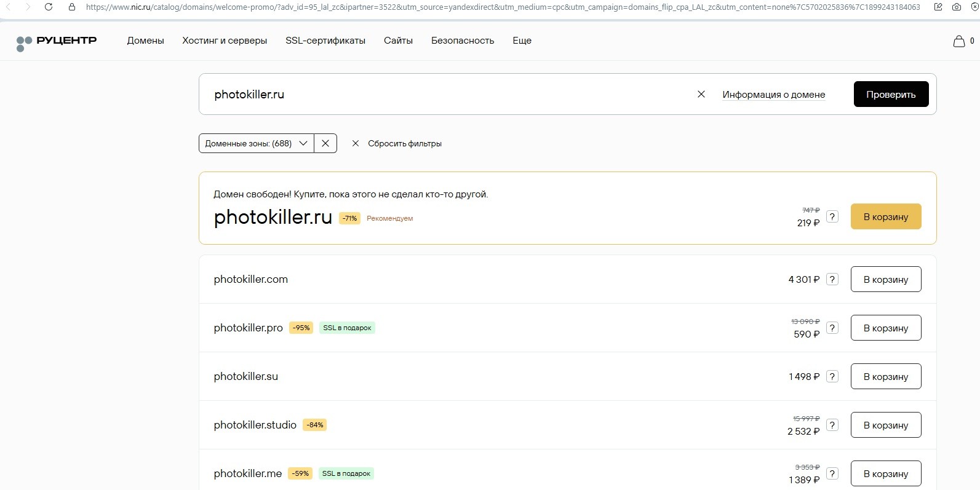Click the help icon for photokiller.ru price
Viewport: 980px width, 490px height.
[x=832, y=216]
